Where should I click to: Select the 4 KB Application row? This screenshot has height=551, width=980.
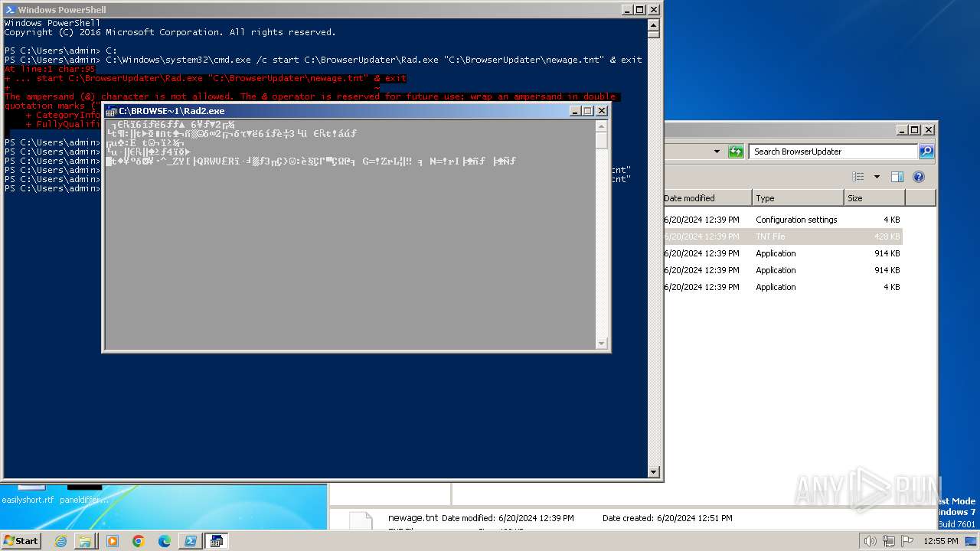coord(782,287)
